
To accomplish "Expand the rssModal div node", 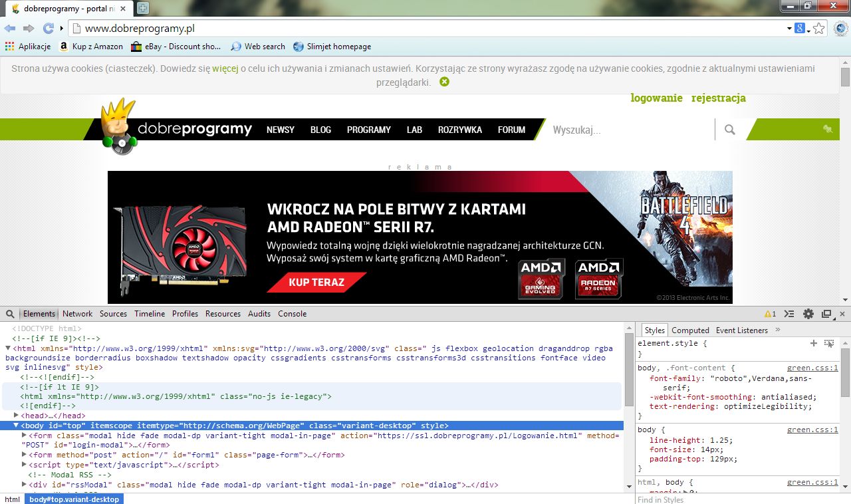I will click(24, 485).
